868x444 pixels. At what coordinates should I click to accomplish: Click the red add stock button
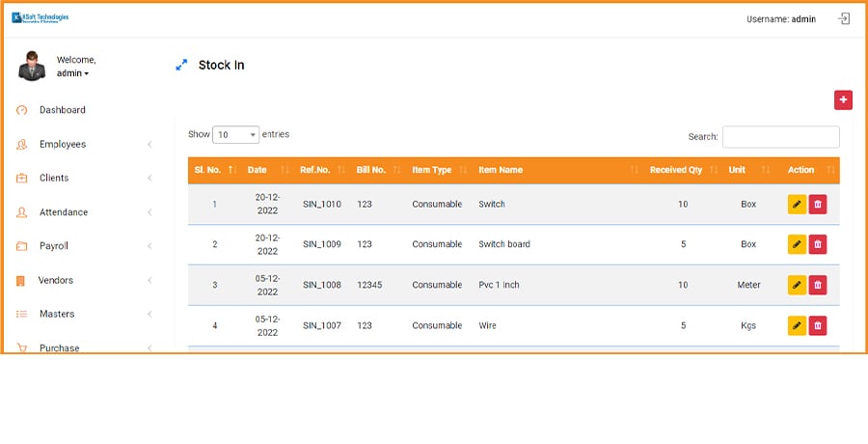click(843, 99)
